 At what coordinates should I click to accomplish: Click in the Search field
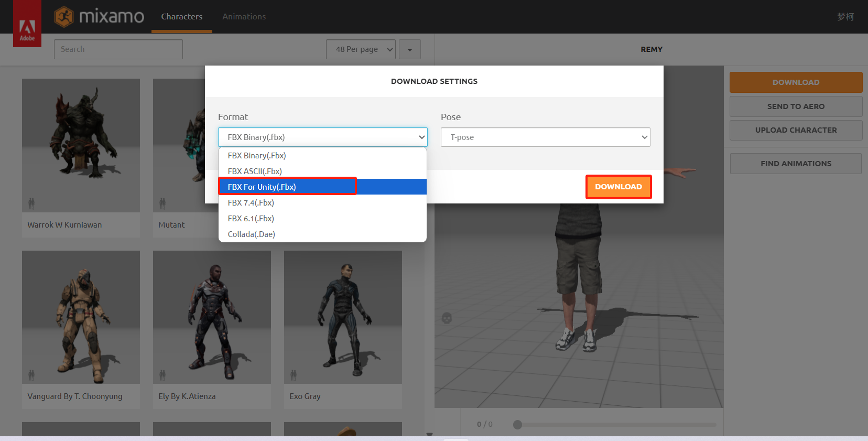118,49
